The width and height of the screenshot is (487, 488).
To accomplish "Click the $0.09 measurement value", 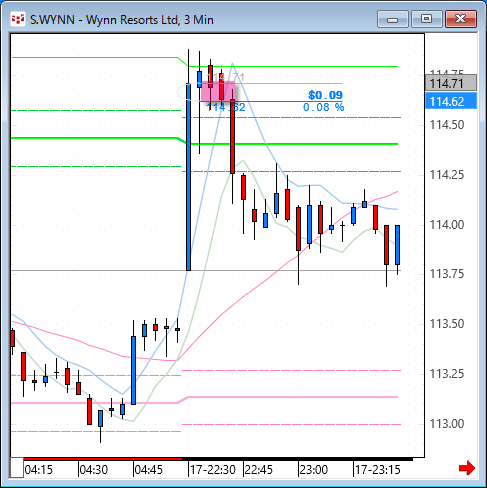I will pyautogui.click(x=325, y=95).
